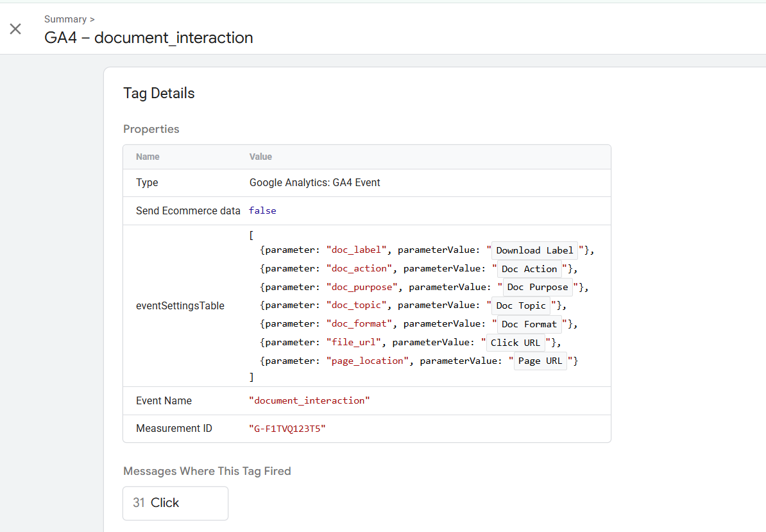
Task: Select the Doc Purpose variable chip
Action: point(538,287)
